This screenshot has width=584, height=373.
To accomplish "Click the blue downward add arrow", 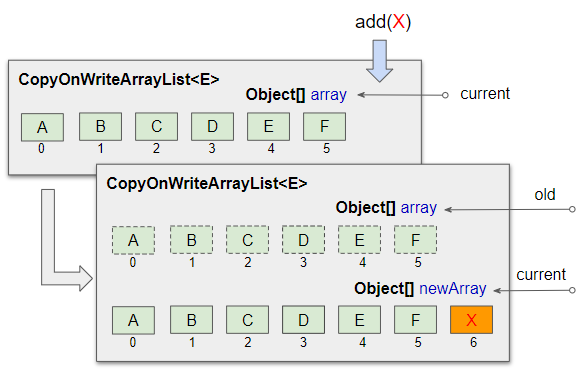I will [x=379, y=61].
